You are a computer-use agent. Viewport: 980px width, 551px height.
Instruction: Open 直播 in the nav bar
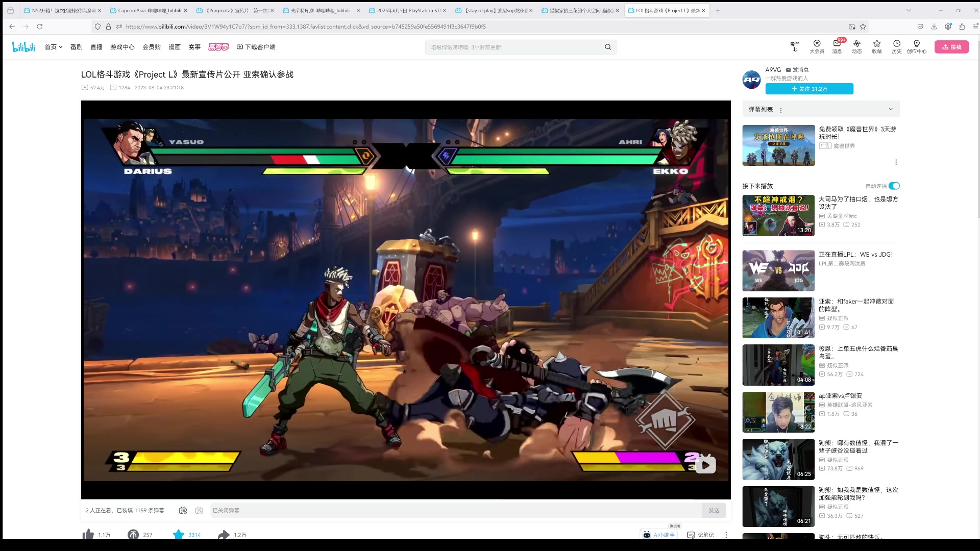pyautogui.click(x=96, y=47)
